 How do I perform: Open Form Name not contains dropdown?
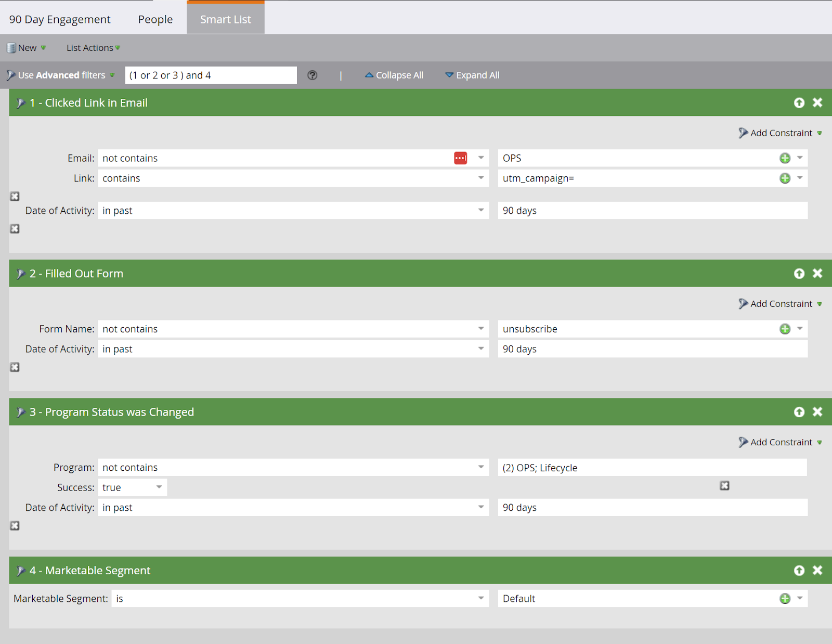[x=293, y=329]
